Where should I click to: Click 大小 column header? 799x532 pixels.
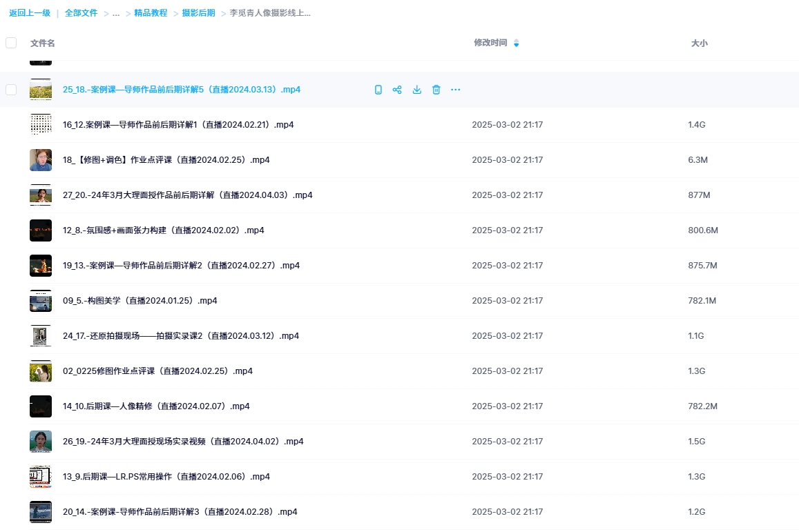[699, 42]
